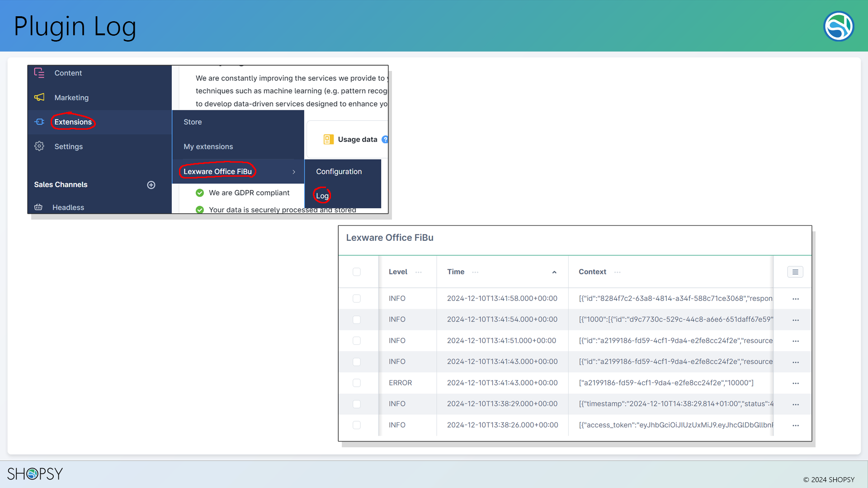The height and width of the screenshot is (488, 868).
Task: Select checkbox for ERROR row
Action: click(357, 383)
